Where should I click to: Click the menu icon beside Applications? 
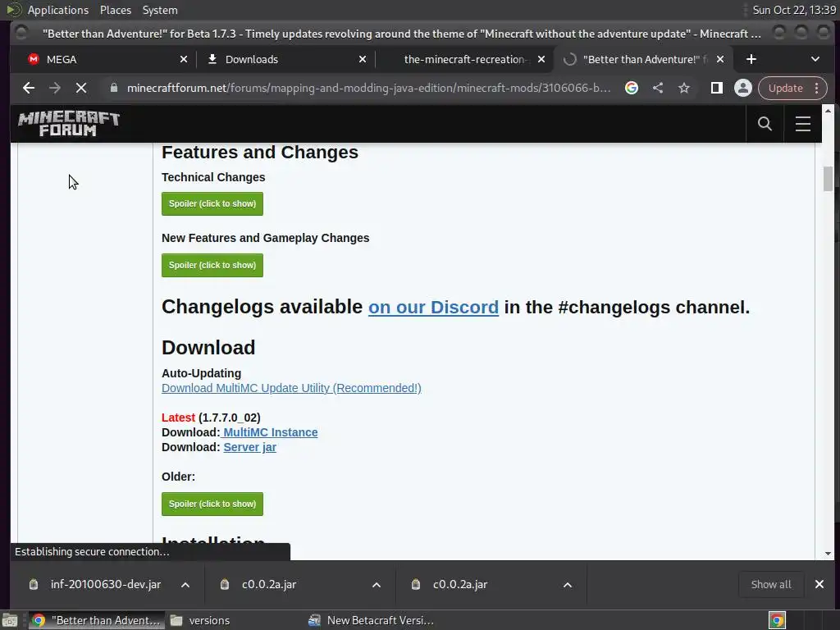coord(14,10)
